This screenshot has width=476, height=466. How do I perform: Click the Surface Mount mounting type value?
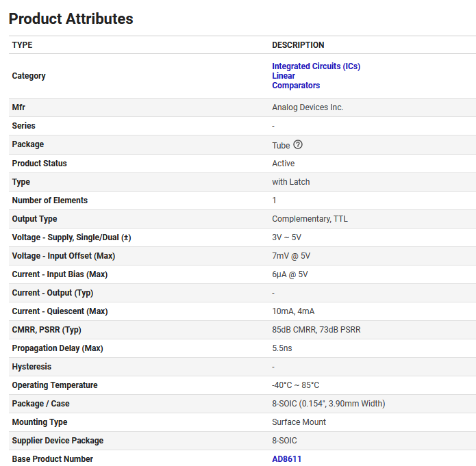pyautogui.click(x=299, y=422)
